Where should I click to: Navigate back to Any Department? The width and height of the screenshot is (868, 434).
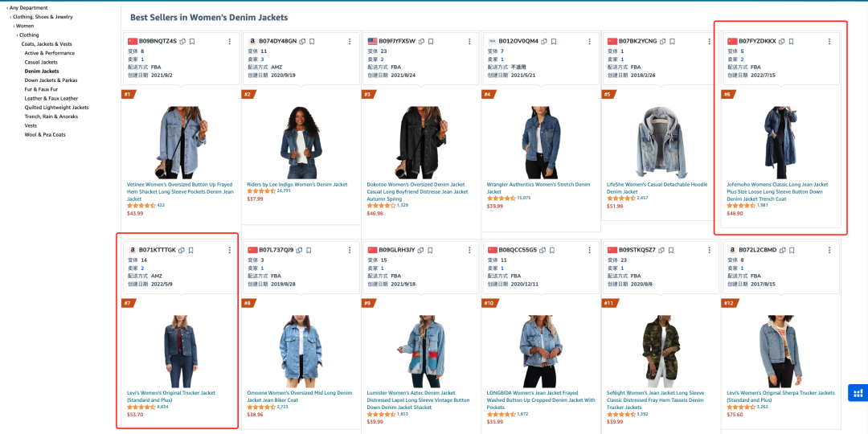[x=29, y=8]
